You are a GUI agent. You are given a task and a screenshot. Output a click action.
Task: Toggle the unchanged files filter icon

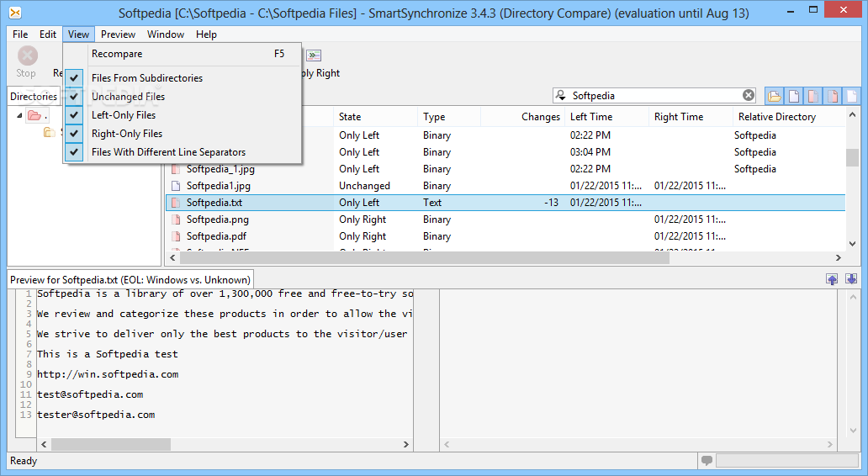coord(794,97)
